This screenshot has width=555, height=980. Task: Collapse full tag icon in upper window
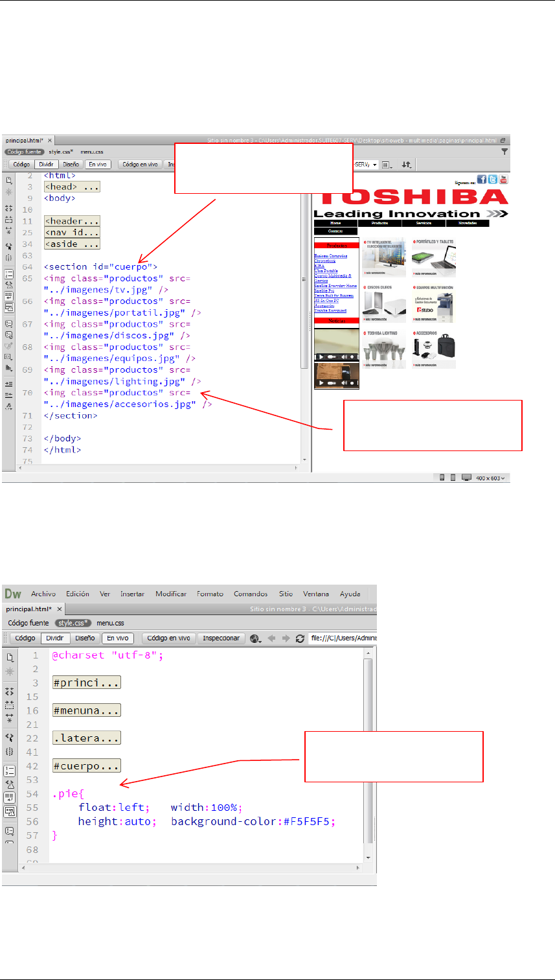tap(9, 209)
